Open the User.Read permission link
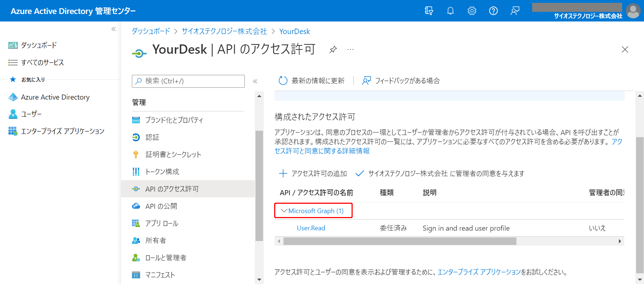Image resolution: width=644 pixels, height=284 pixels. click(x=311, y=228)
